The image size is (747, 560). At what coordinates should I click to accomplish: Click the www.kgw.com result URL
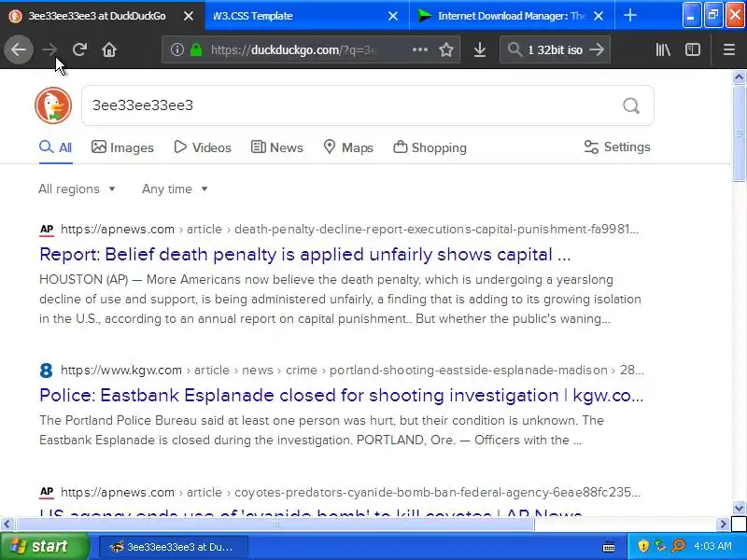click(352, 370)
